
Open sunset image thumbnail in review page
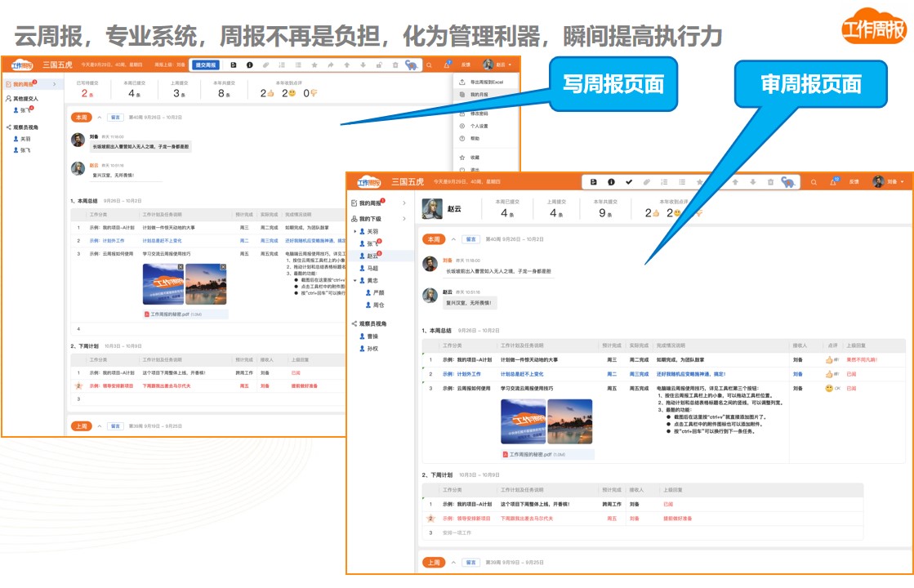(x=570, y=421)
